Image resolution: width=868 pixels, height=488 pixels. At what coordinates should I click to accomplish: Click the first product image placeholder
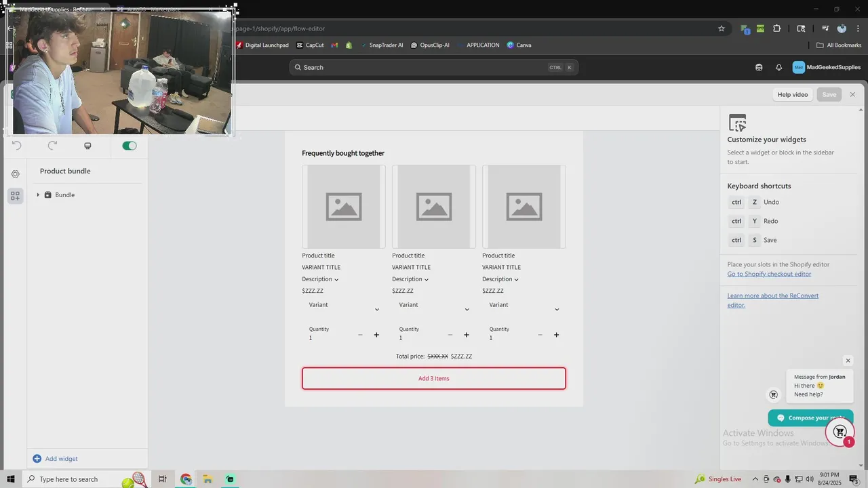344,207
